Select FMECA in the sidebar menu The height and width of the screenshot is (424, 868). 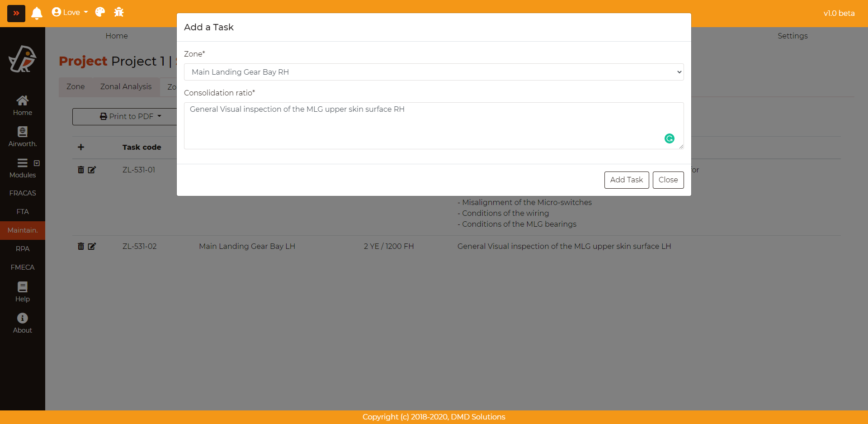[23, 267]
